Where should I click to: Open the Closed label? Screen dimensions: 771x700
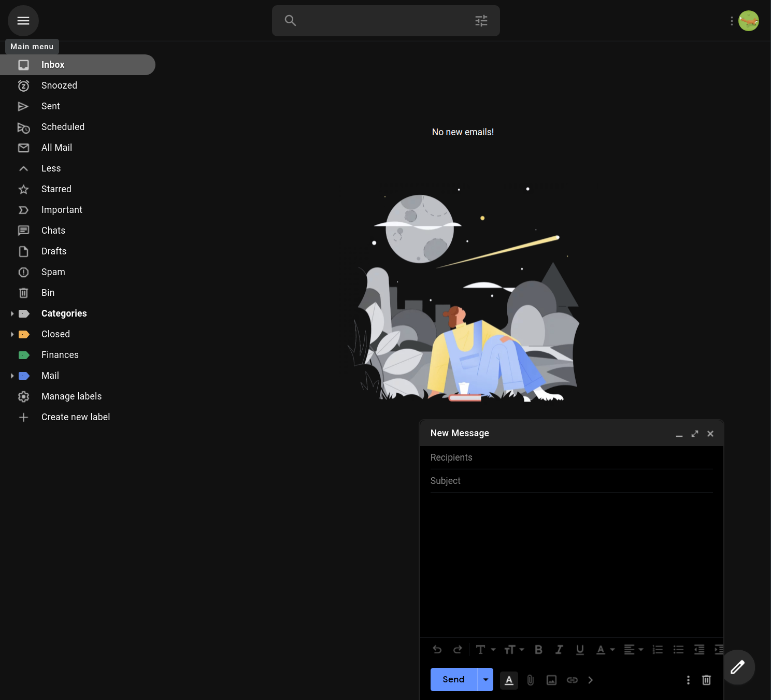(55, 334)
